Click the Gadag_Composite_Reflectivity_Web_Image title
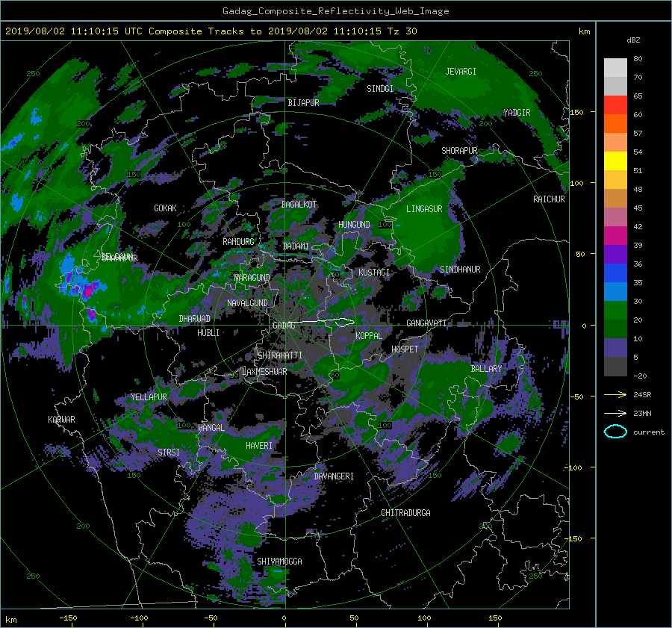 tap(335, 11)
